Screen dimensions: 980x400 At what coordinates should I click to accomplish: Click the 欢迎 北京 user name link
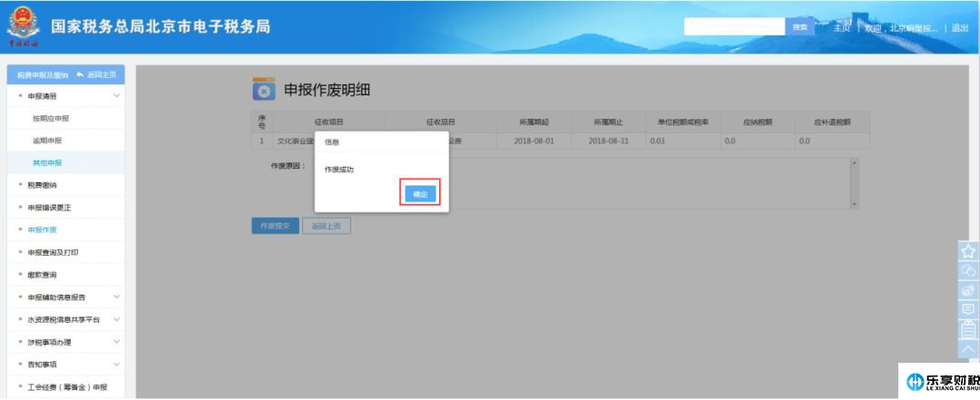[901, 27]
